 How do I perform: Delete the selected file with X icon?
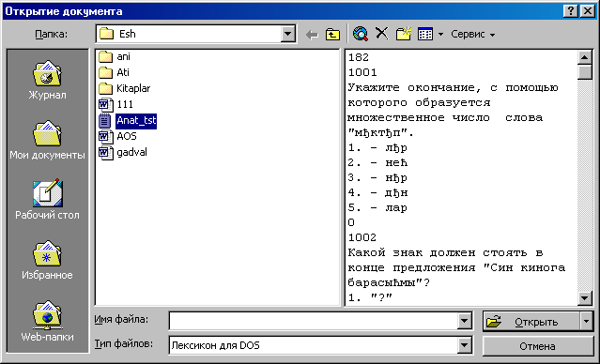click(x=381, y=34)
